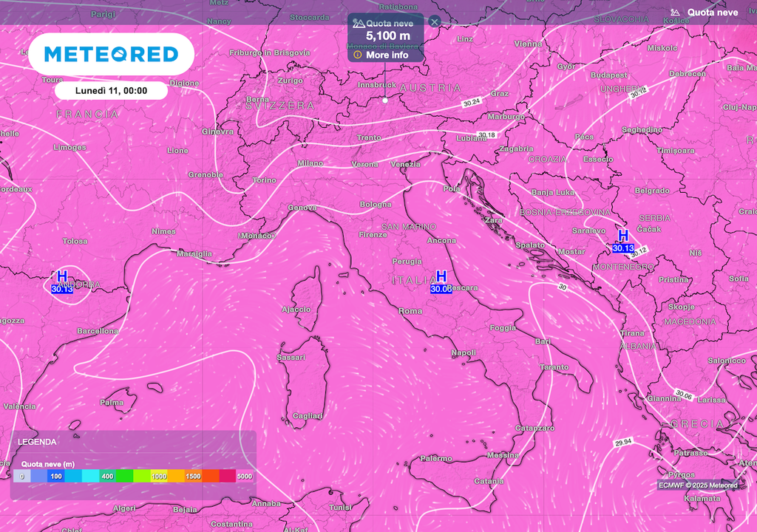This screenshot has height=532, width=757.
Task: Click the 100 blue legend swatch
Action: pyautogui.click(x=56, y=477)
